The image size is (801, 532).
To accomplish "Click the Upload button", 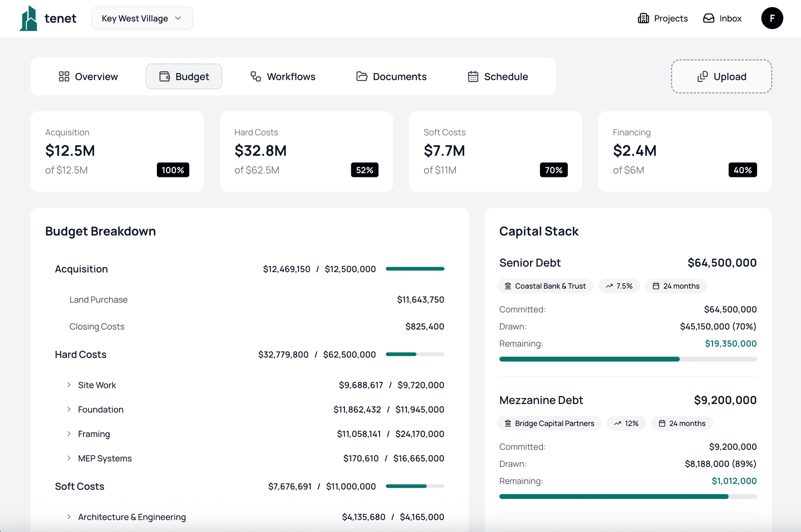I will tap(721, 76).
